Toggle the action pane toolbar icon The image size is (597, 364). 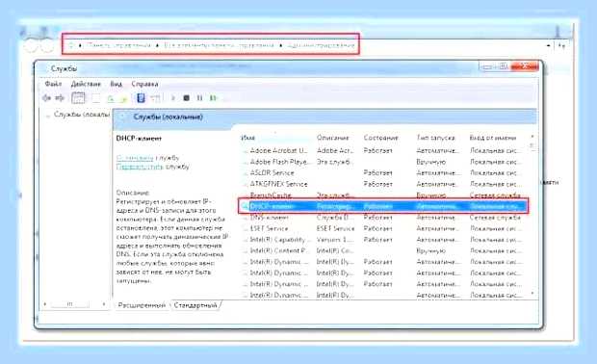[155, 98]
